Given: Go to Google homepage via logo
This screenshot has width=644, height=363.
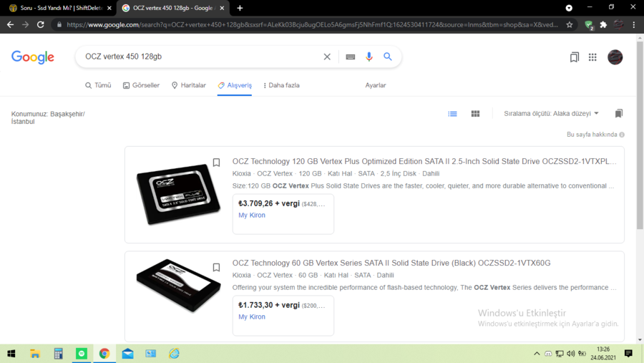Looking at the screenshot, I should tap(33, 57).
